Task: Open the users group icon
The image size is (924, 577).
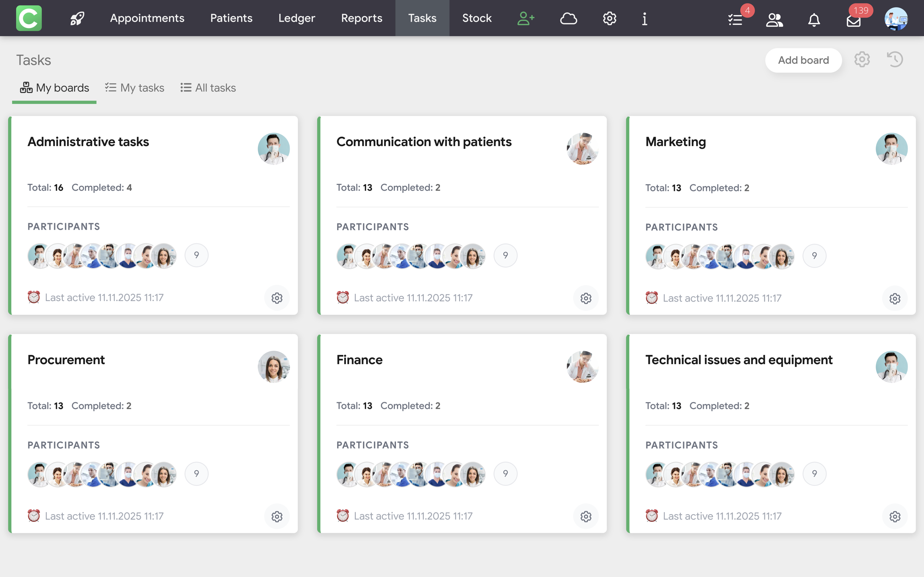Action: 774,20
